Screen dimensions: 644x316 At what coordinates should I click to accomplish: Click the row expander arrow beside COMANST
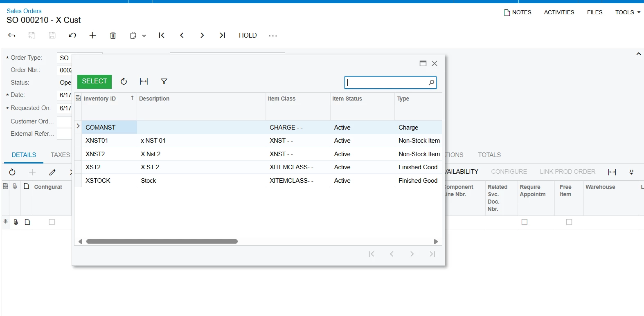tap(78, 126)
